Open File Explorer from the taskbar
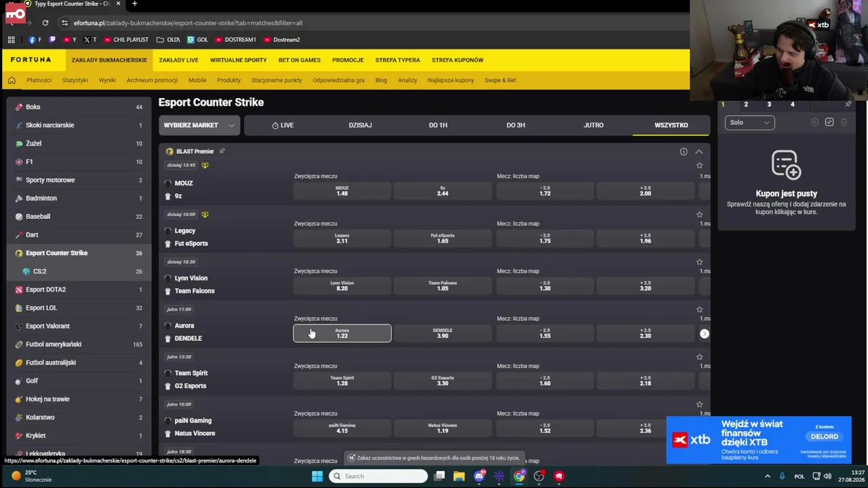 (459, 476)
